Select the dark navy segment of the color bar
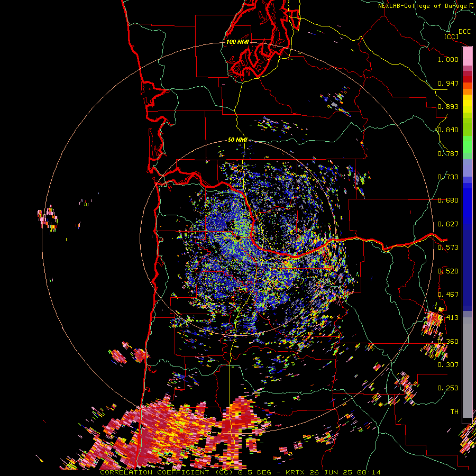 [x=467, y=267]
